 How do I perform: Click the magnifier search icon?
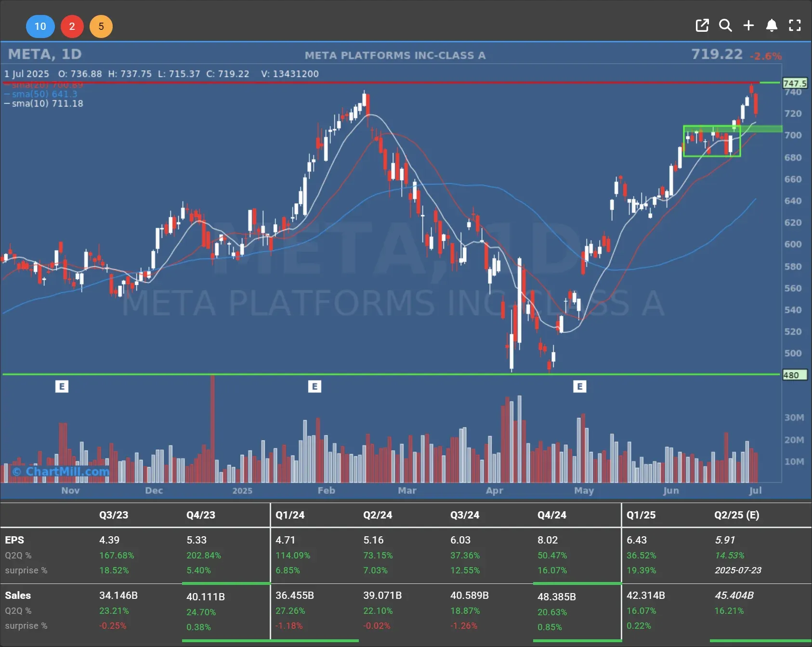(725, 26)
